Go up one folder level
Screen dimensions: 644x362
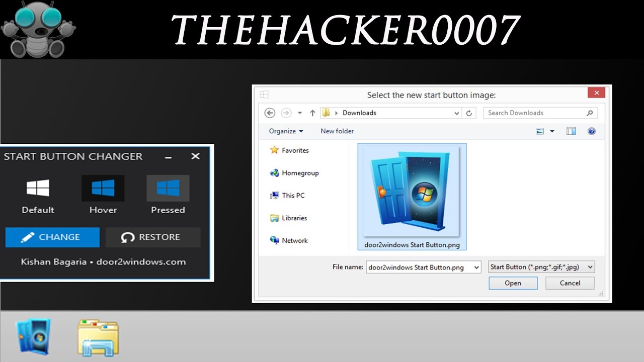click(x=312, y=113)
